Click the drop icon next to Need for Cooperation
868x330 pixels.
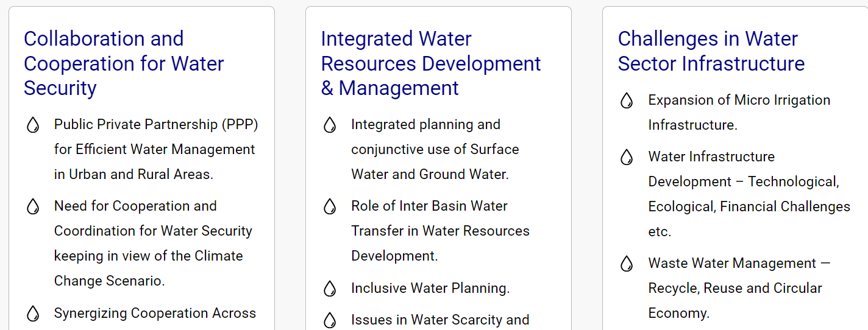[33, 207]
